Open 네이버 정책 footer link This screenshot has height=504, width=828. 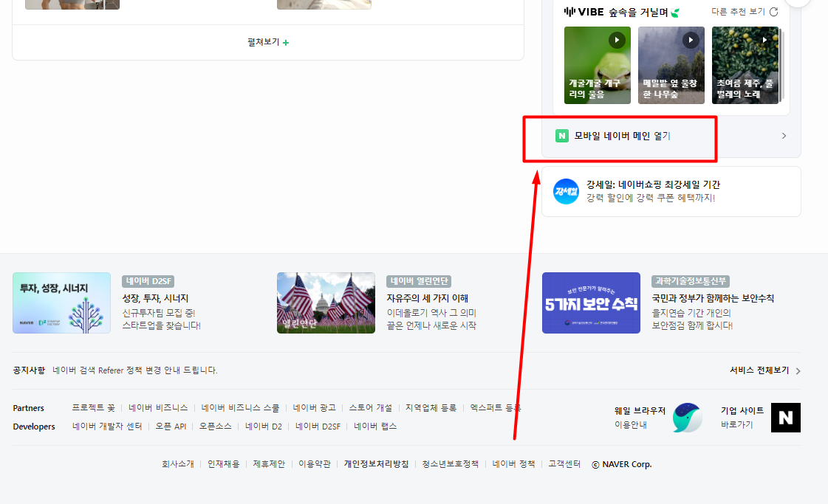tap(513, 464)
